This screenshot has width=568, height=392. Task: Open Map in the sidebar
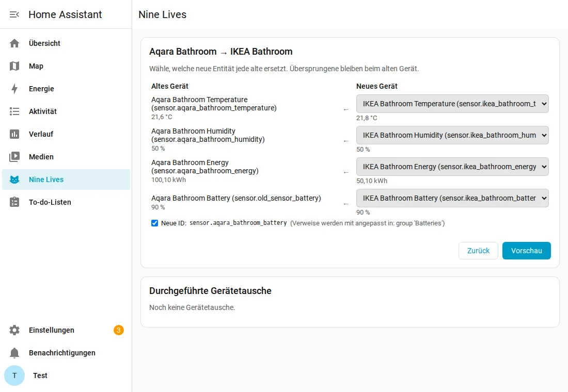pos(66,66)
